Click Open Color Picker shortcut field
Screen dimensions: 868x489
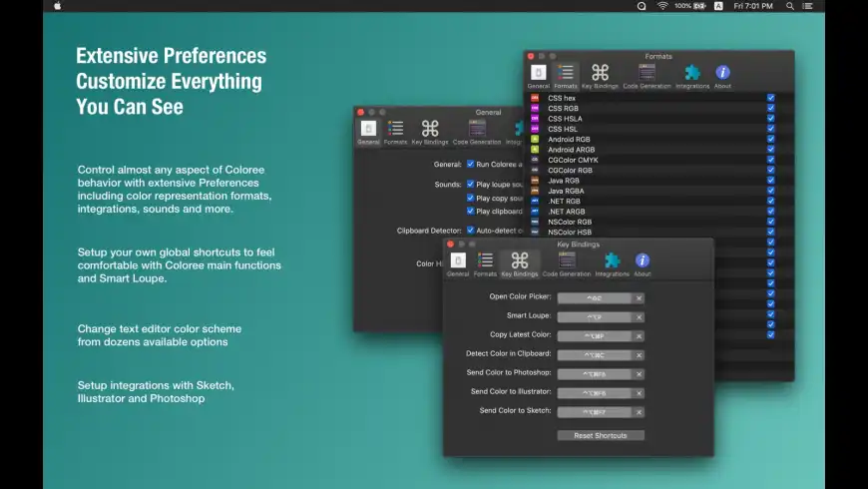click(x=595, y=298)
